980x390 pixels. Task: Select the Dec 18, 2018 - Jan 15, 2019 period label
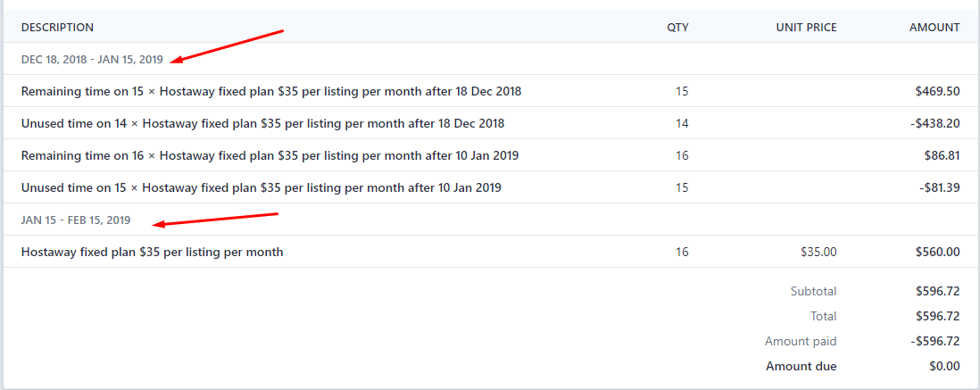[x=92, y=60]
